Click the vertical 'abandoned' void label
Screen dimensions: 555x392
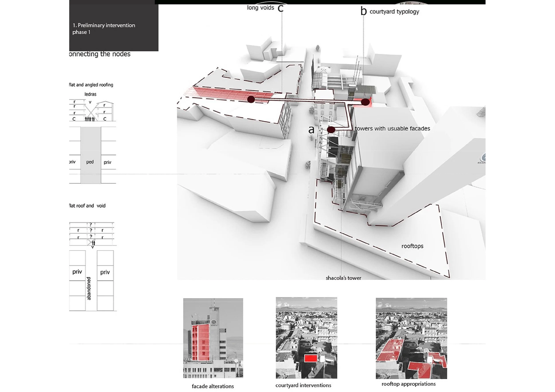[x=89, y=288]
